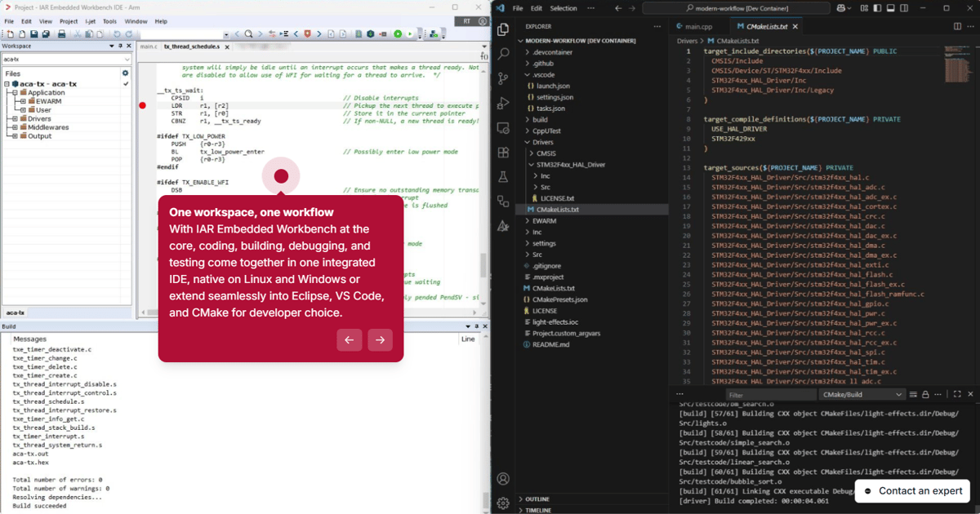Collapse the Application node in IAR workspace
The width and height of the screenshot is (980, 514).
15,93
